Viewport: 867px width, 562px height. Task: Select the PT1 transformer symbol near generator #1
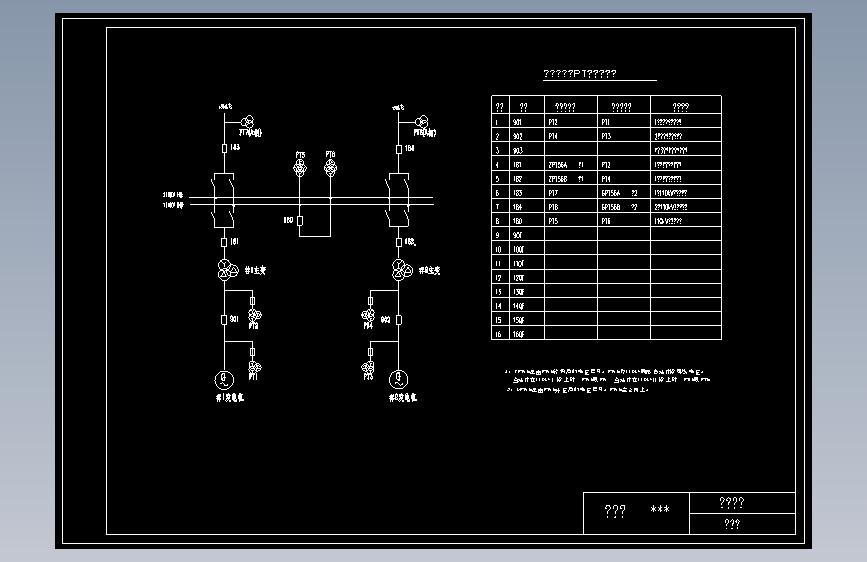[254, 367]
